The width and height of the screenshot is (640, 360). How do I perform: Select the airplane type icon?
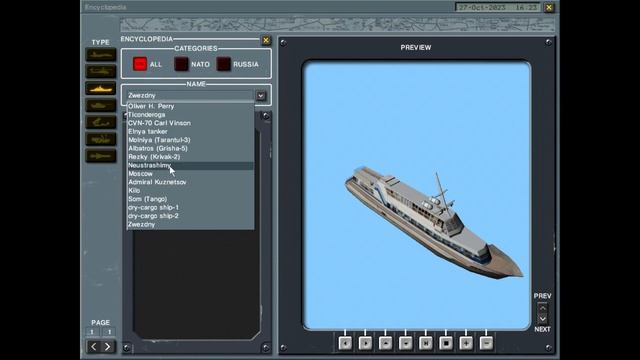(x=101, y=55)
